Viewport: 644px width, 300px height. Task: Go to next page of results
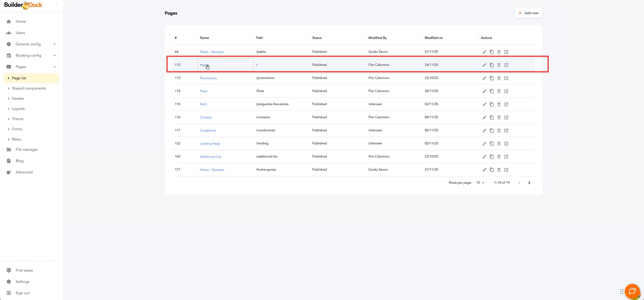tap(529, 183)
